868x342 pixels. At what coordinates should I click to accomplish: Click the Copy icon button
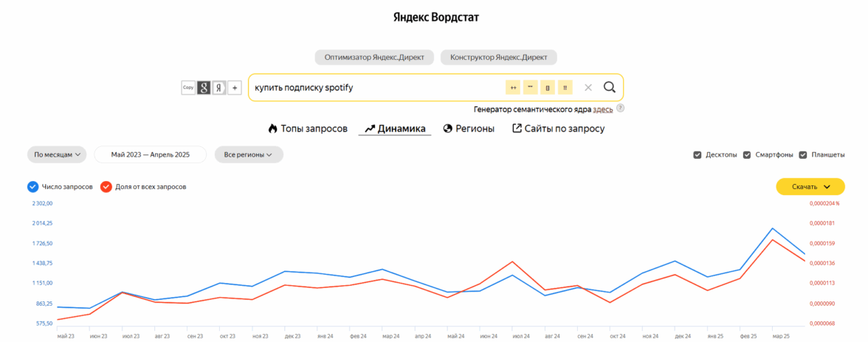[x=188, y=88]
